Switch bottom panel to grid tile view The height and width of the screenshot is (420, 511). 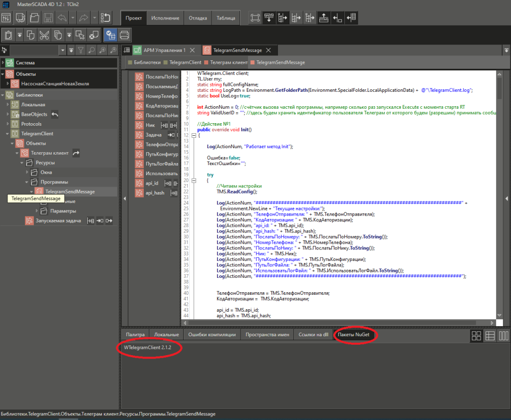coord(477,336)
